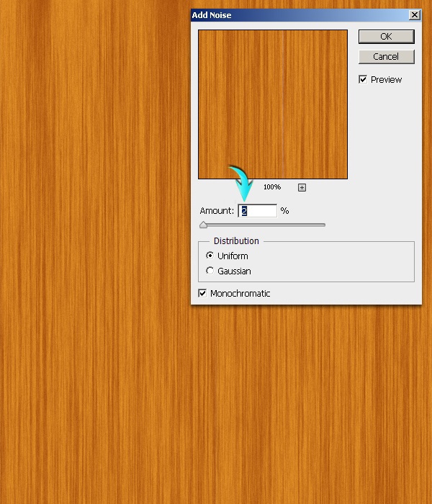
Task: Select the Gaussian distribution radio button
Action: [210, 271]
